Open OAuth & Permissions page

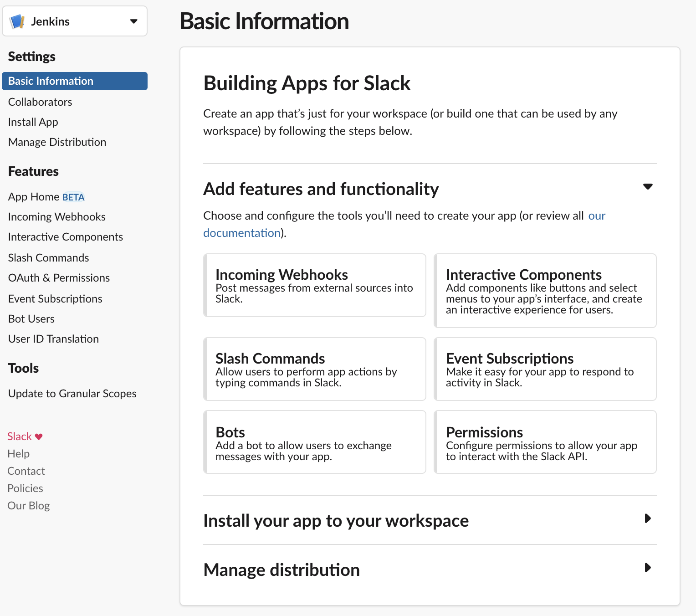(x=59, y=278)
